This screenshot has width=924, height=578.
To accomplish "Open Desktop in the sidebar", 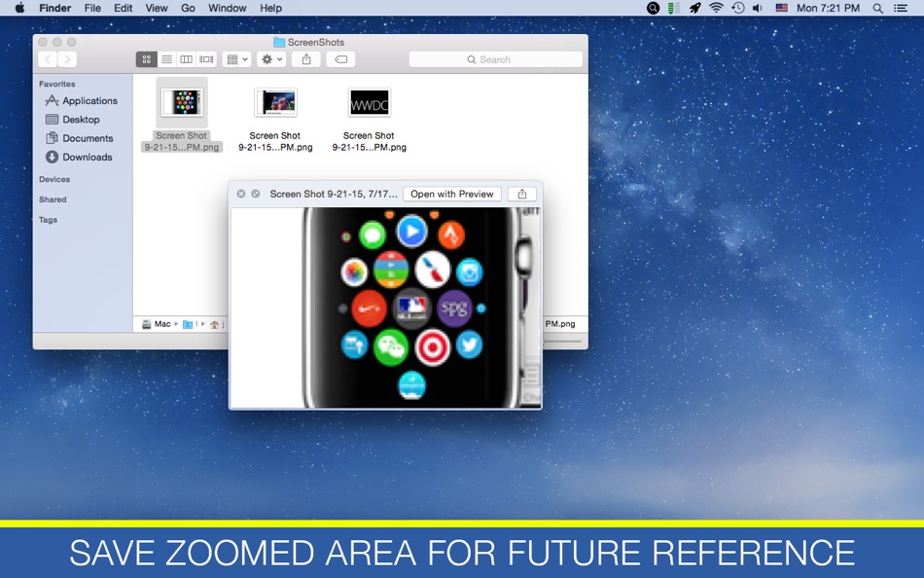I will 73,120.
